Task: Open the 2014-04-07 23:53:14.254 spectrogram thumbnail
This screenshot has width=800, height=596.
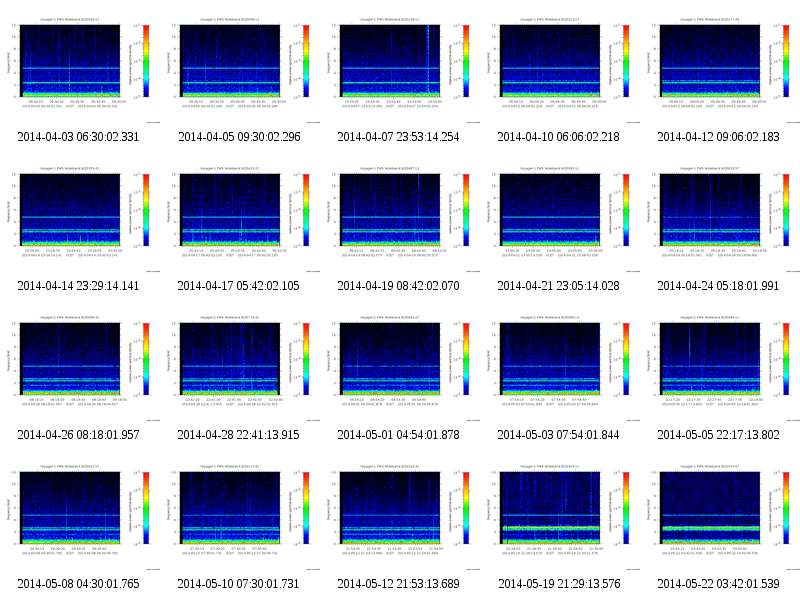Action: coord(400,66)
